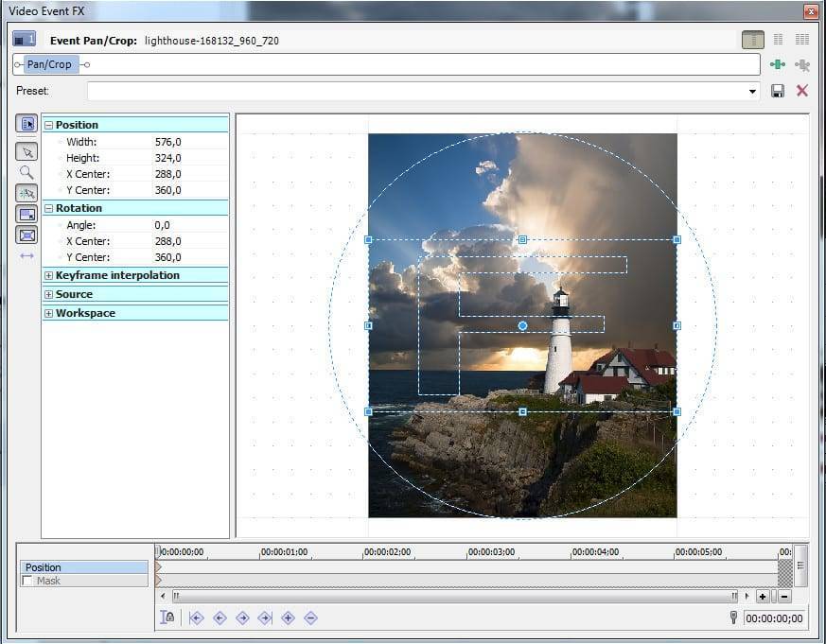The height and width of the screenshot is (644, 826).
Task: Select the Normal Edit arrow tool
Action: (26, 151)
